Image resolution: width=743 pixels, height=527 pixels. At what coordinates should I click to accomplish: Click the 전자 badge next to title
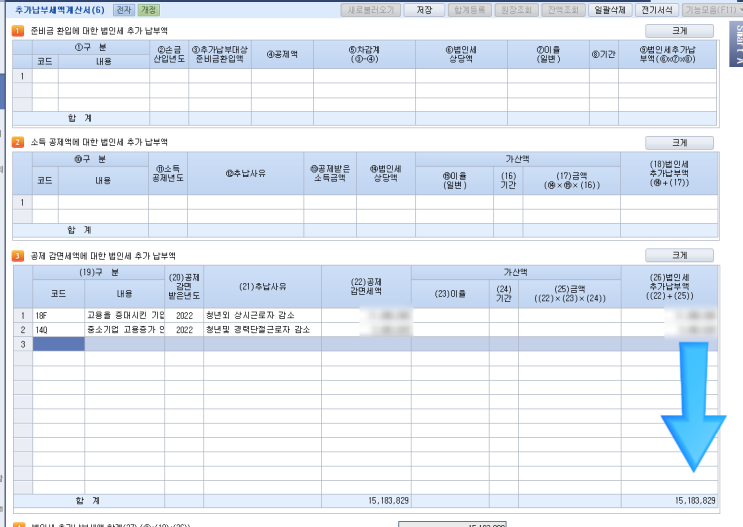coord(124,10)
